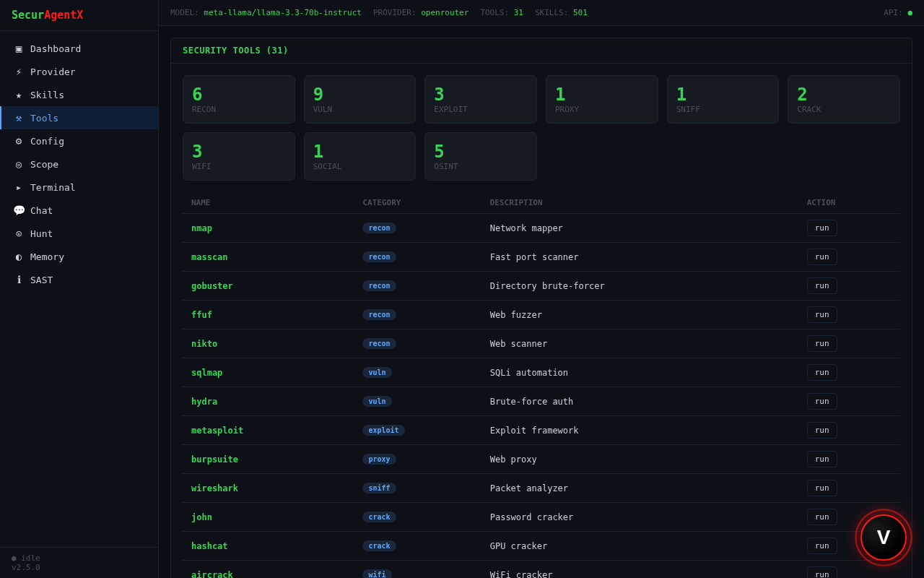
Task: Click the NAME column header
Action: (x=201, y=202)
